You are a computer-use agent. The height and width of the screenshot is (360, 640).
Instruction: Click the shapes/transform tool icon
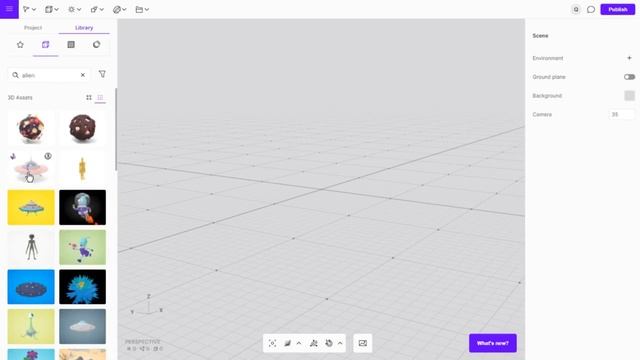pos(94,9)
